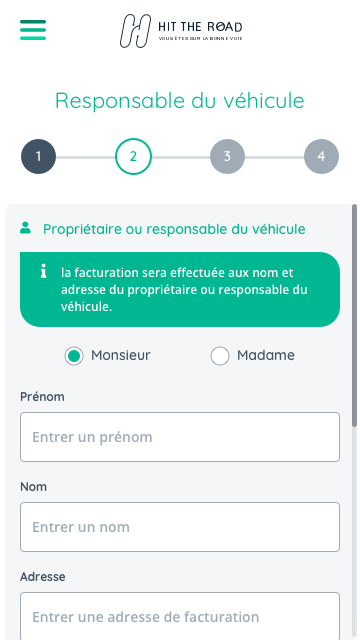360x640 pixels.
Task: Click the info icon in green banner
Action: [43, 271]
